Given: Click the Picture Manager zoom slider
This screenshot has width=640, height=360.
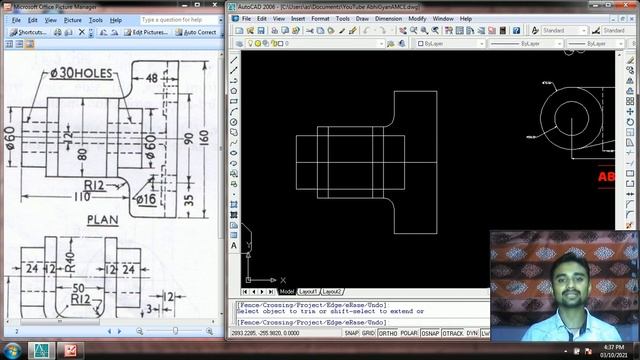Looking at the screenshot, I should click(x=175, y=331).
